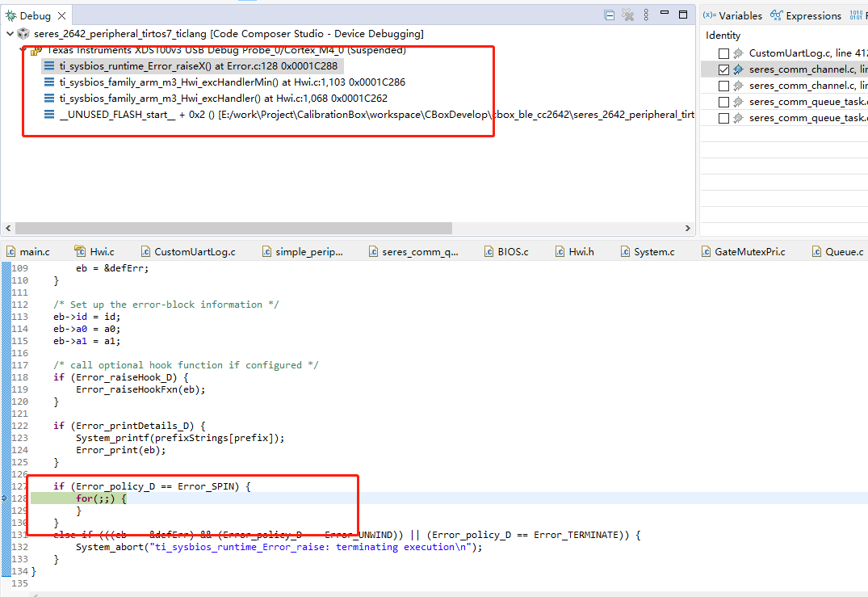868x597 pixels.
Task: Remove all terminated launches icon
Action: [627, 15]
